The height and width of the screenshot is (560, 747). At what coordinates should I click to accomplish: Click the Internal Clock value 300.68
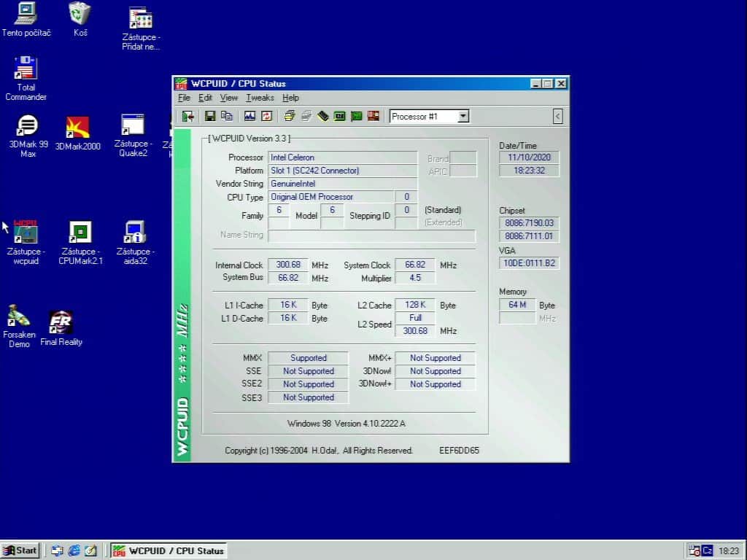[287, 265]
